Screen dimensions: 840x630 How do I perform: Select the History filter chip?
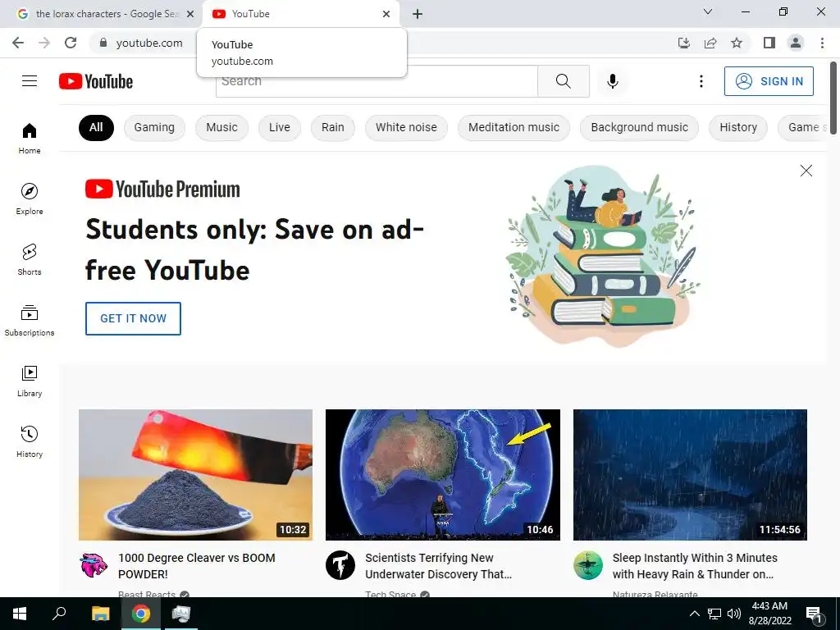738,127
